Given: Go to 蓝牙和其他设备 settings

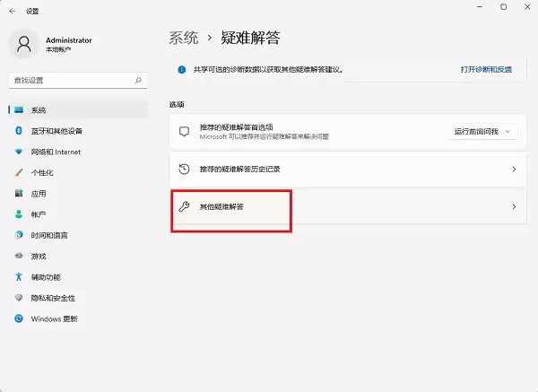Looking at the screenshot, I should tap(56, 131).
